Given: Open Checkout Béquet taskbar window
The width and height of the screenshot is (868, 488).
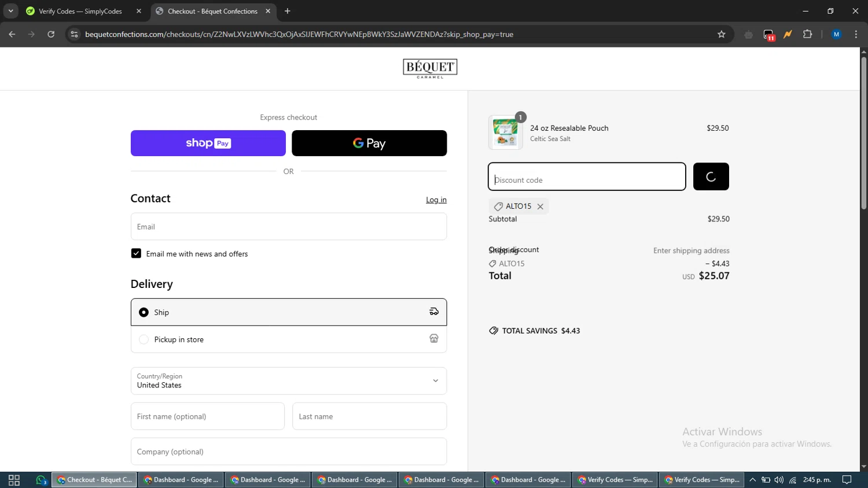Looking at the screenshot, I should (x=94, y=480).
